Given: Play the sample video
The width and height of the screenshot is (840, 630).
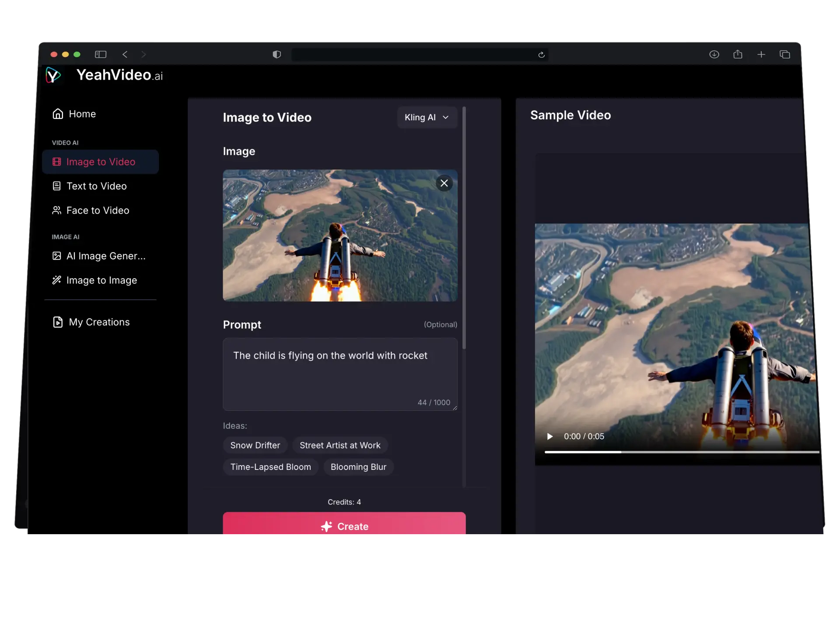Looking at the screenshot, I should (550, 436).
